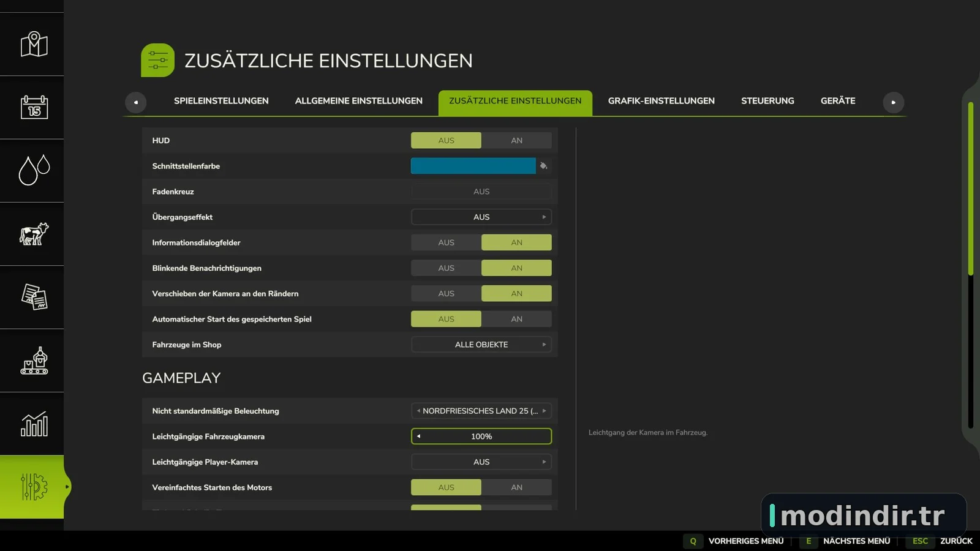
Task: Open the Steuerung tab
Action: (x=767, y=101)
